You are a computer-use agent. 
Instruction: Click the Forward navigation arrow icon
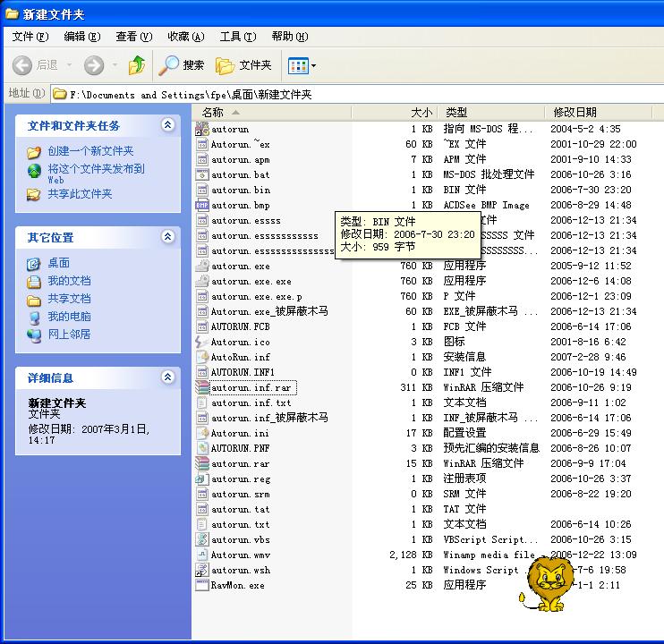tap(94, 65)
